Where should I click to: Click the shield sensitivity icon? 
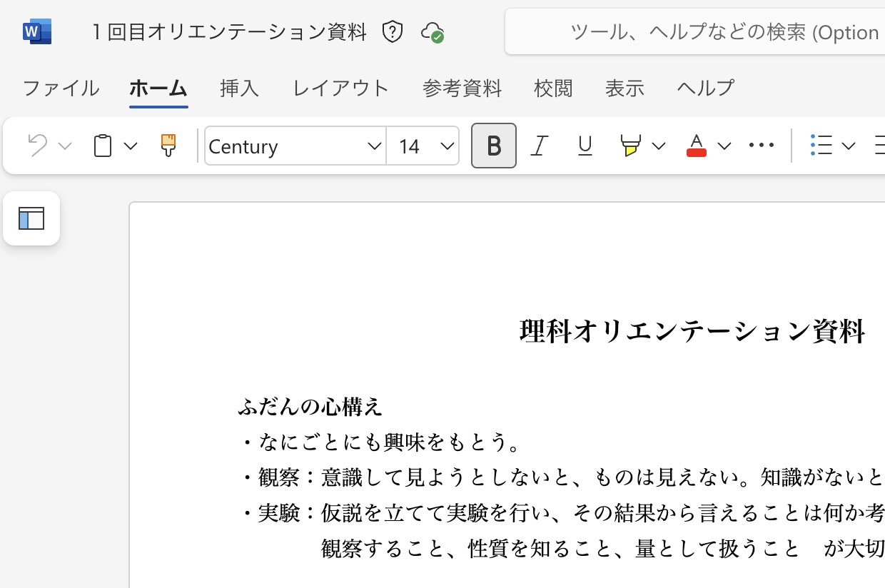click(x=393, y=32)
